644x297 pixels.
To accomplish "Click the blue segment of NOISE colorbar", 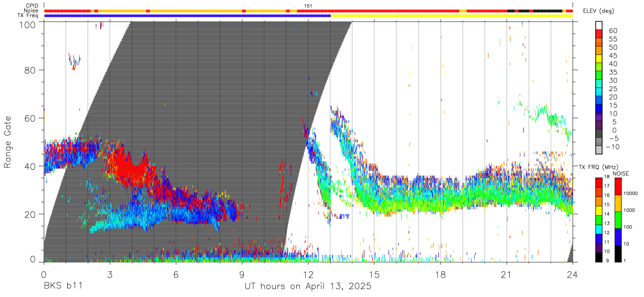I will pos(619,236).
